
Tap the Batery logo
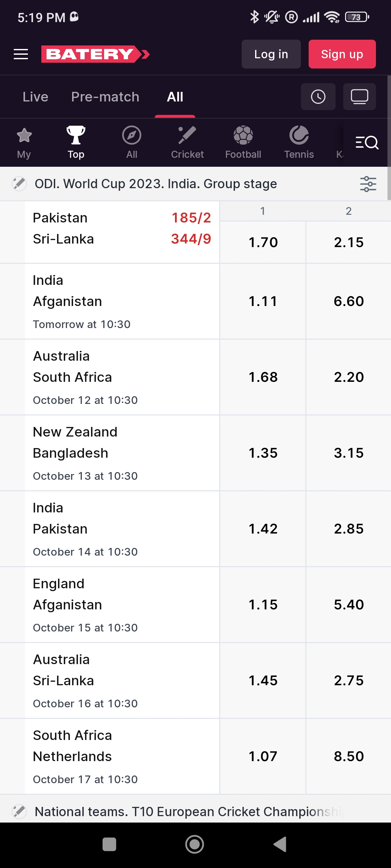tap(95, 54)
